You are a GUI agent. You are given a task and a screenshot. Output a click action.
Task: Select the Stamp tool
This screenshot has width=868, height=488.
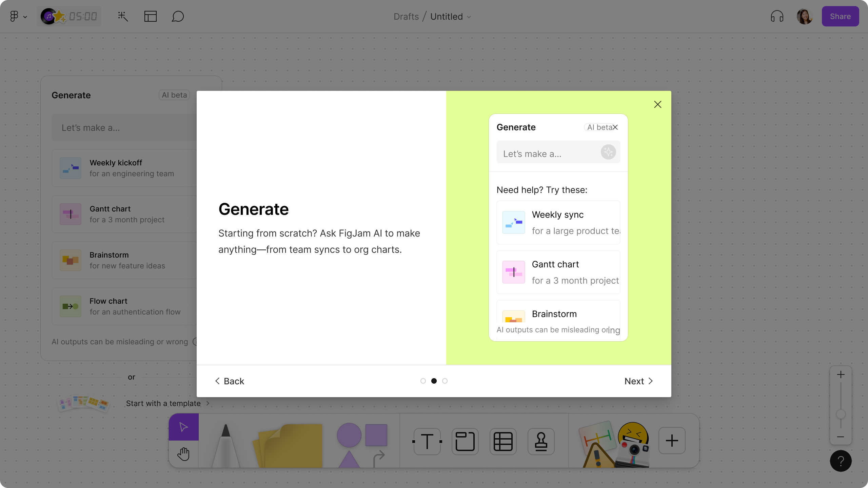(x=541, y=441)
